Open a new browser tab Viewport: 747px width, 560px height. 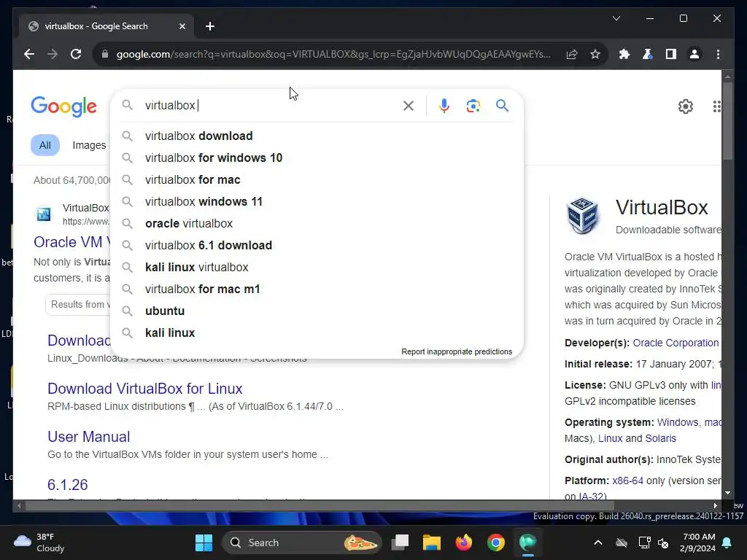[x=209, y=26]
